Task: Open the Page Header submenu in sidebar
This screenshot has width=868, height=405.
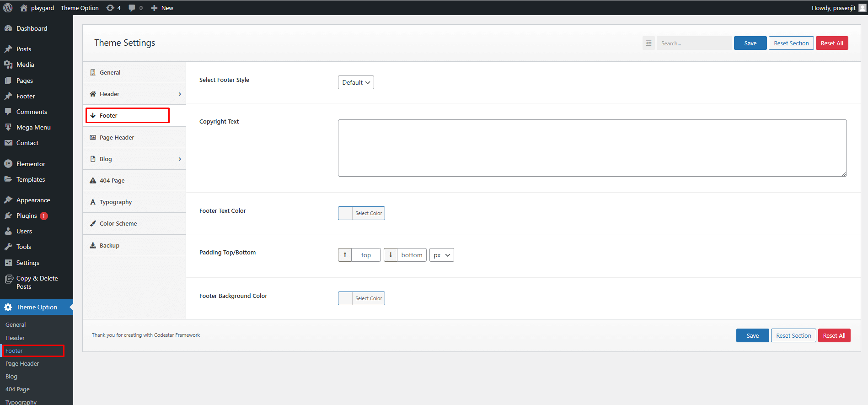Action: (x=22, y=363)
